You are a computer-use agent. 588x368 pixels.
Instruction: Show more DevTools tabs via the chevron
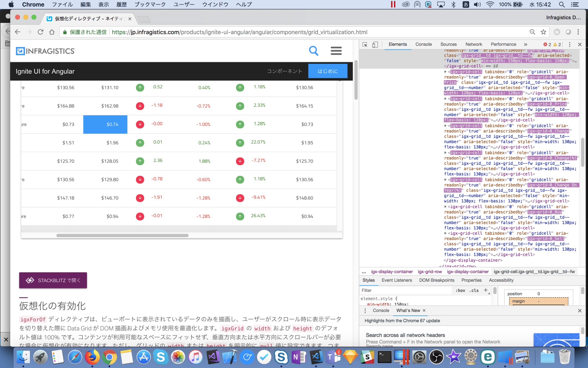[525, 44]
